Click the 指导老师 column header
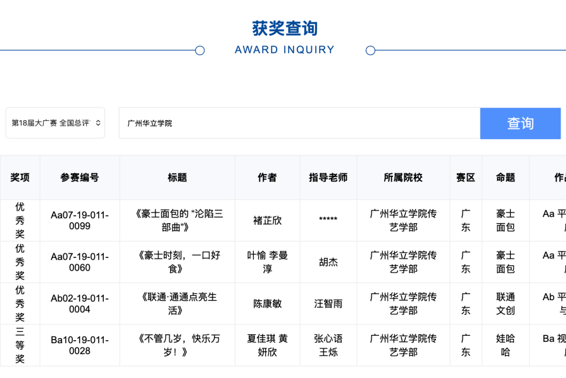Viewport: 566px width, 378px height. tap(328, 177)
